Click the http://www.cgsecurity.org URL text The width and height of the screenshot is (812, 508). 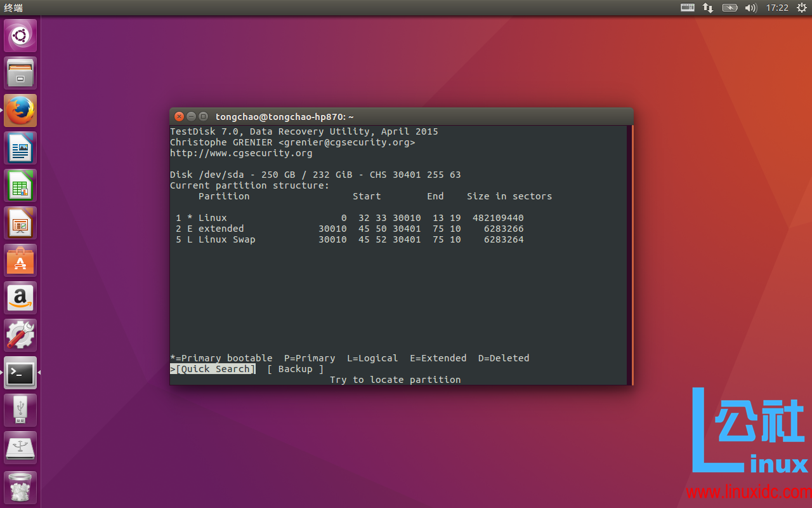coord(241,153)
